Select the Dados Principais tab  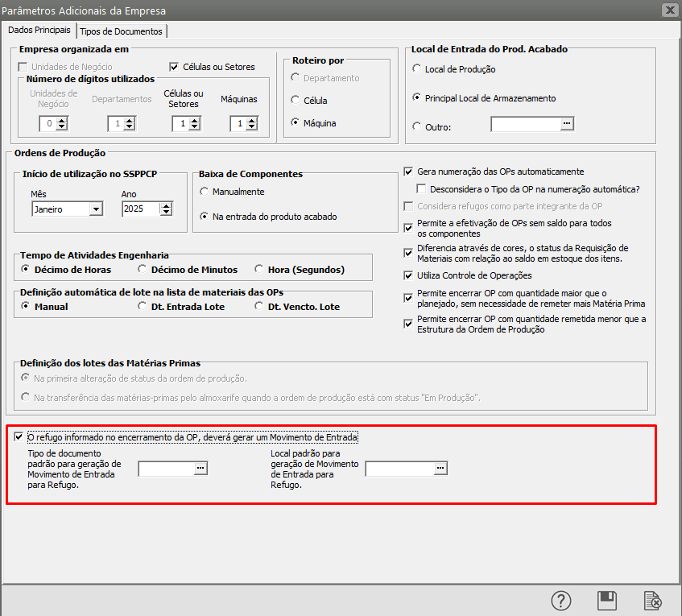tap(39, 30)
